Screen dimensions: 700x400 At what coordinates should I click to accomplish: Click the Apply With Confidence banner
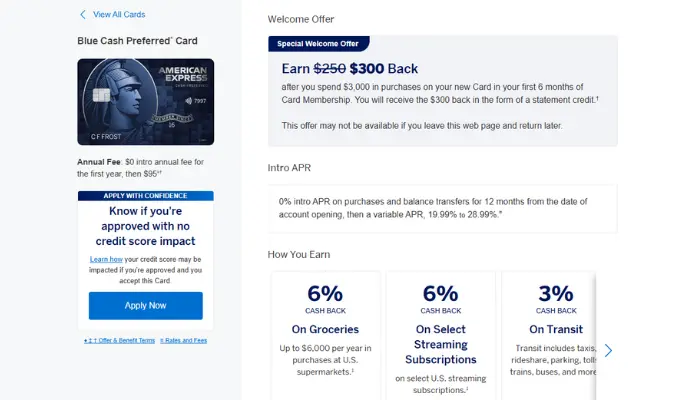pos(145,197)
